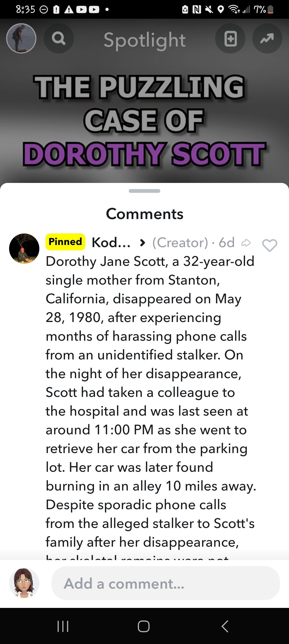Tap the Dorothy Scott video title area
This screenshot has height=644, width=289.
[x=144, y=120]
